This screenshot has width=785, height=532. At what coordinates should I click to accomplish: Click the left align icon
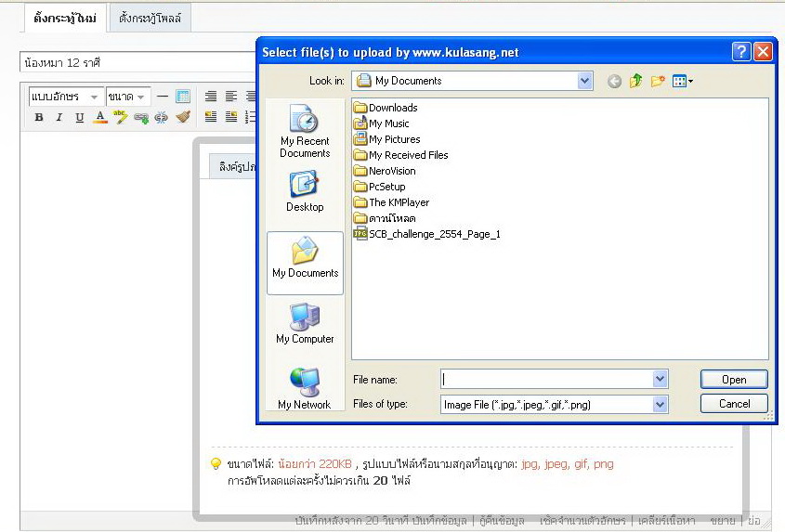(231, 96)
